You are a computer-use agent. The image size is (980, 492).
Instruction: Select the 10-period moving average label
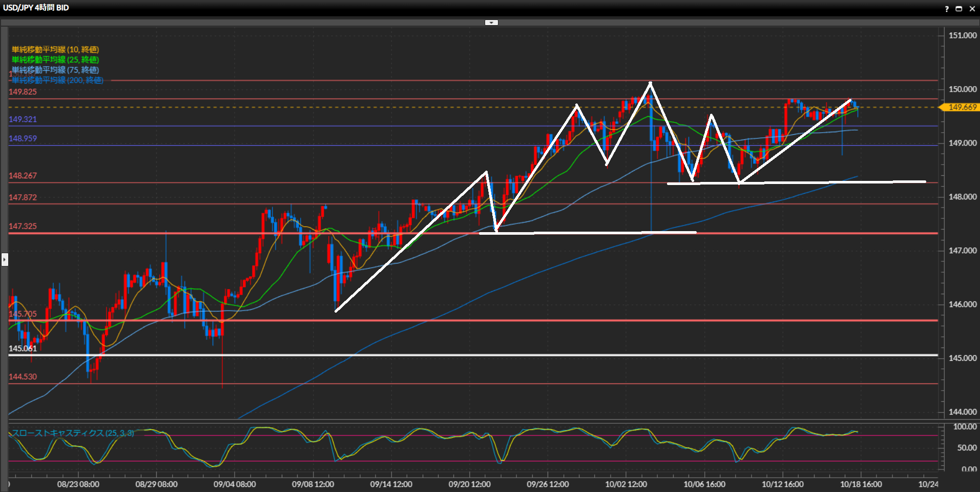55,50
